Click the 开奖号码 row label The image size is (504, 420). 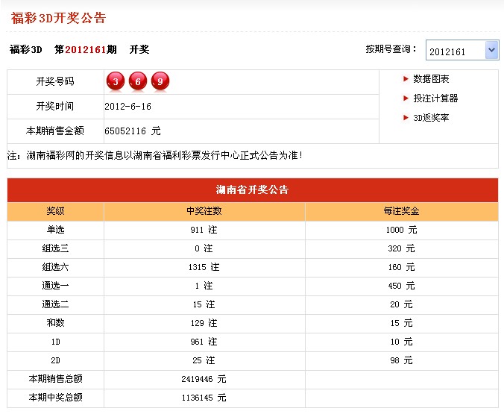[55, 81]
